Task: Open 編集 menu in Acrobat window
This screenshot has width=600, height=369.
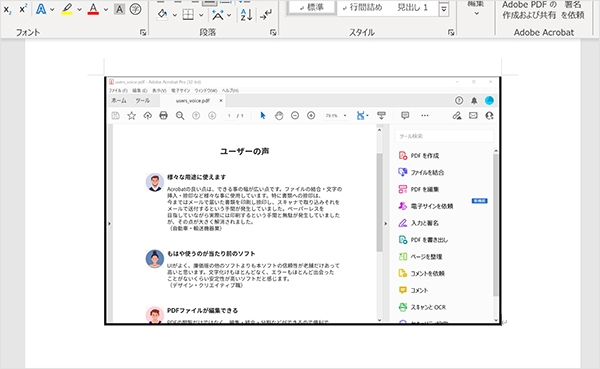Action: tap(140, 91)
